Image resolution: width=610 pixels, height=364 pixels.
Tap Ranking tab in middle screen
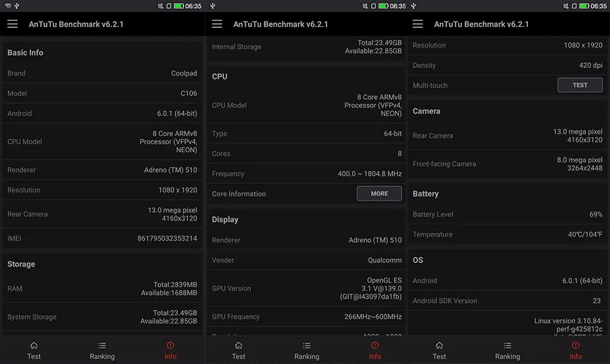[x=306, y=351]
